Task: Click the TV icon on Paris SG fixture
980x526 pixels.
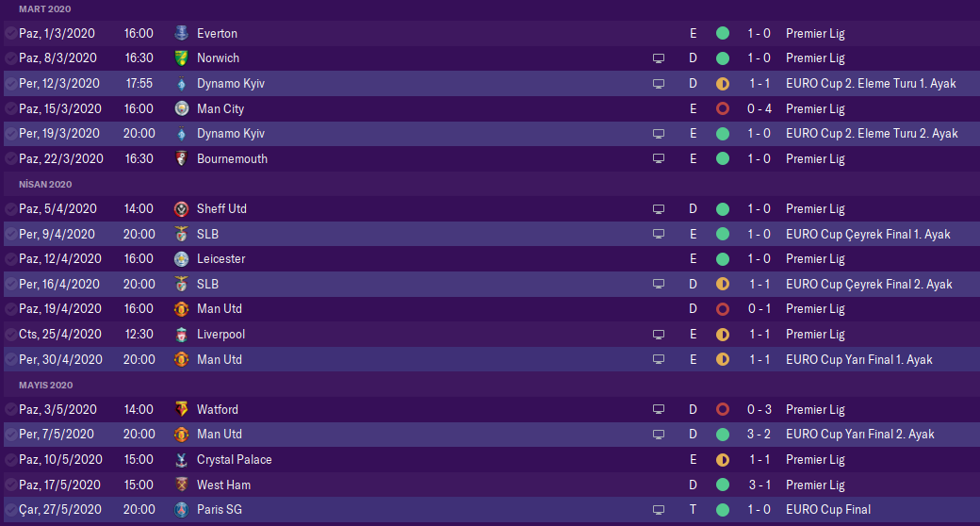Action: pos(659,510)
